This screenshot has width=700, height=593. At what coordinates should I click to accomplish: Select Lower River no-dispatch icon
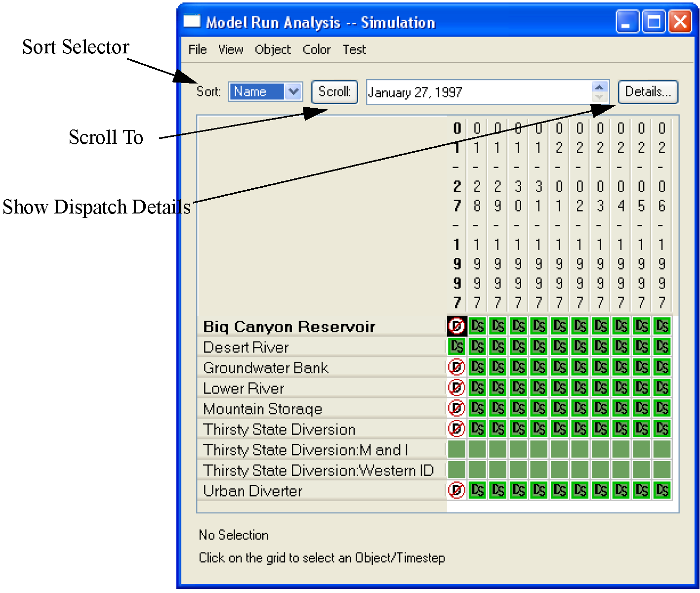pyautogui.click(x=456, y=387)
